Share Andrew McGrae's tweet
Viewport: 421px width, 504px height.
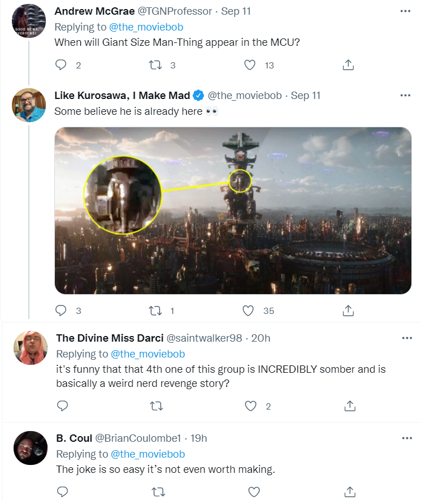349,65
